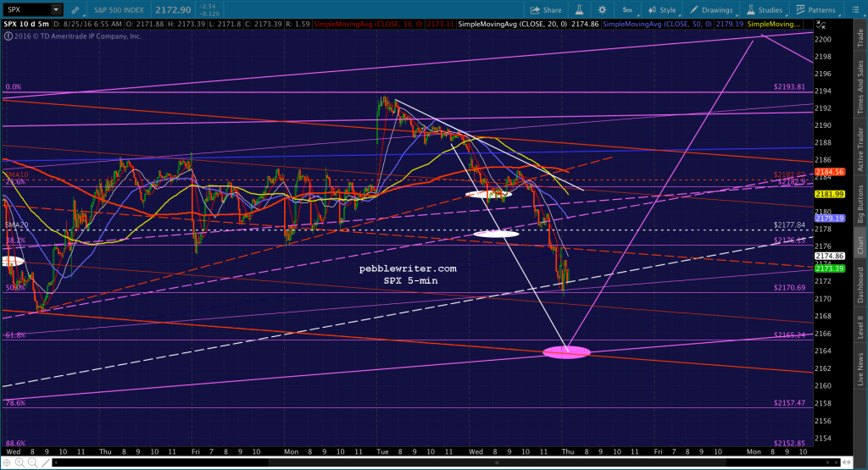
Task: Open the flask thinkScript icon
Action: [x=579, y=10]
